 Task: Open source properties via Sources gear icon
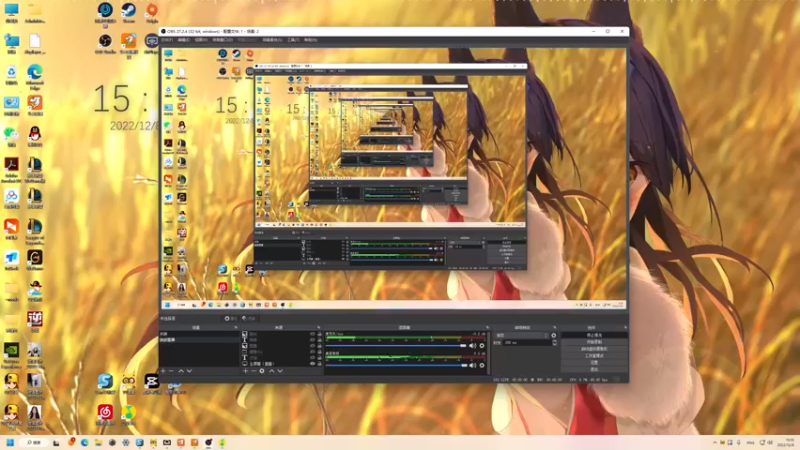tap(262, 371)
